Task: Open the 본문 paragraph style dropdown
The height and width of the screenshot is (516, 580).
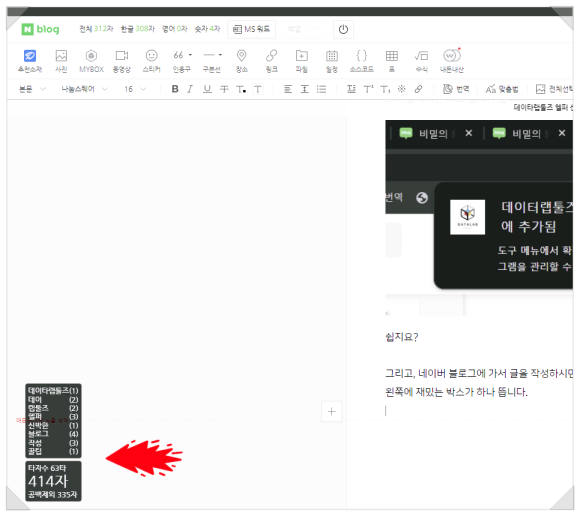Action: click(32, 89)
